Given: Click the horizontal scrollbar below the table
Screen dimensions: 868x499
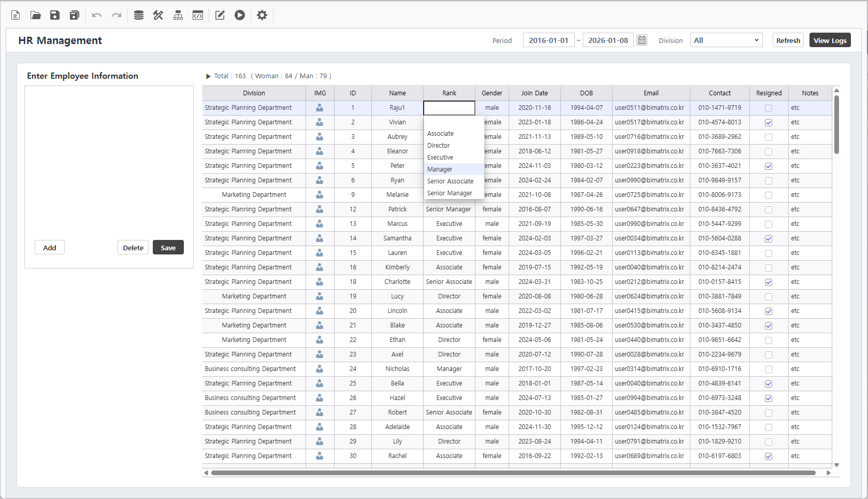Looking at the screenshot, I should [x=513, y=473].
